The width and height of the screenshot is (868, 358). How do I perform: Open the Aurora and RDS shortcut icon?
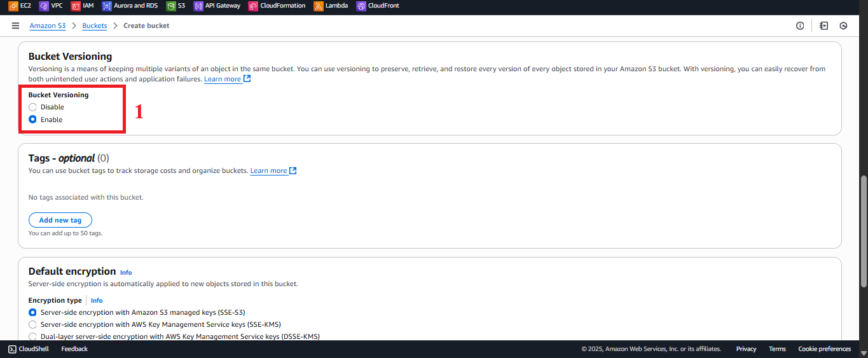pyautogui.click(x=107, y=6)
